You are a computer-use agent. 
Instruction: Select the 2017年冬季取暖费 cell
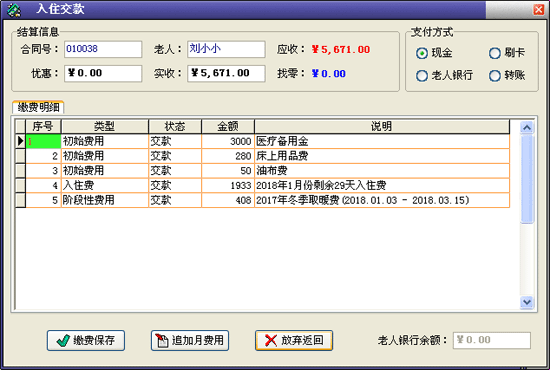tap(382, 200)
